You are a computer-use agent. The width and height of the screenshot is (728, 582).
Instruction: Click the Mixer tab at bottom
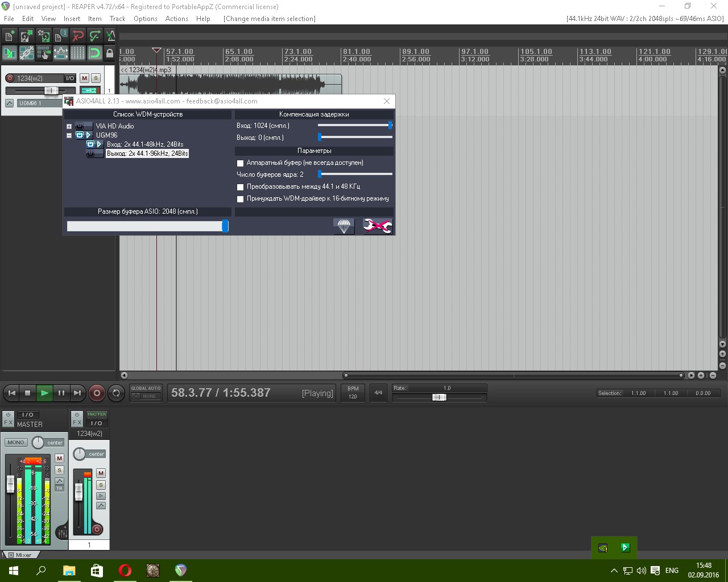click(20, 555)
